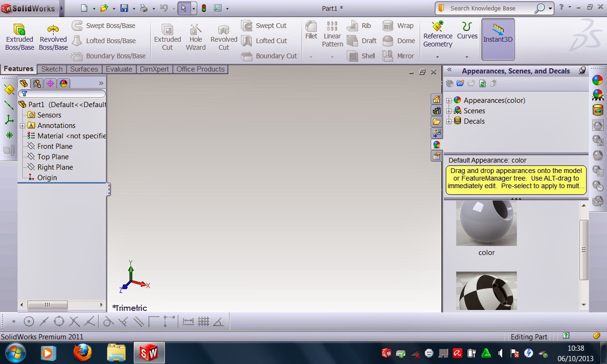Click the Lofted Cut tool

click(x=264, y=41)
